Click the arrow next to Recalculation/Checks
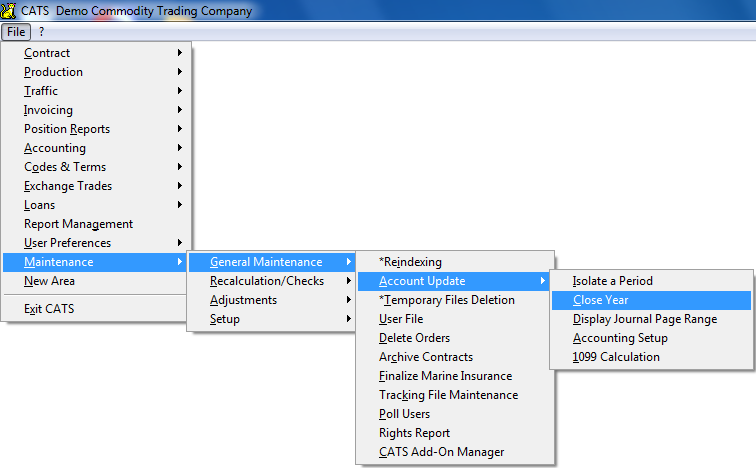756x468 pixels. (349, 281)
